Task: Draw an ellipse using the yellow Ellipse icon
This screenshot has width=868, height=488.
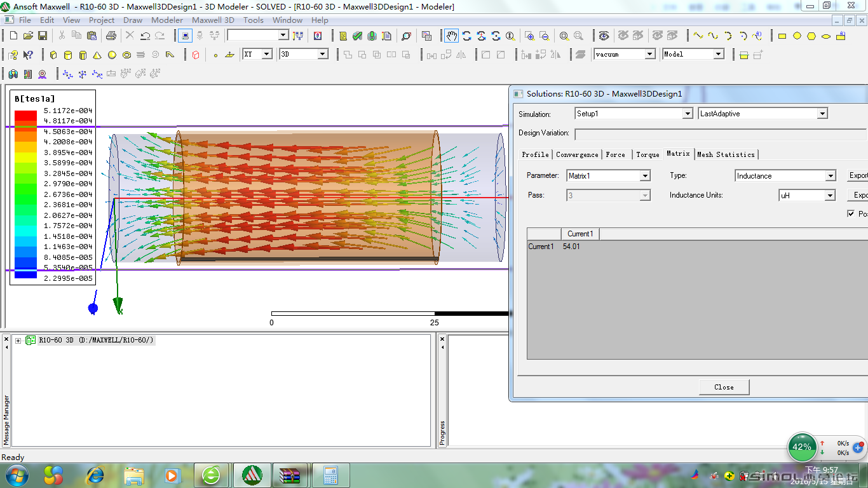Action: pos(826,36)
